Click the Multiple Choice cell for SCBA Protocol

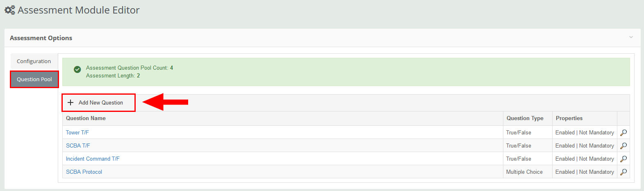click(524, 172)
